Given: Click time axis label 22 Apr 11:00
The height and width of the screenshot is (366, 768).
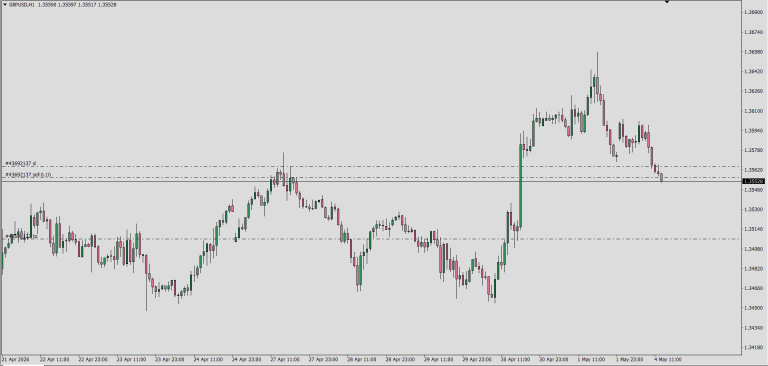Looking at the screenshot, I should pos(54,360).
